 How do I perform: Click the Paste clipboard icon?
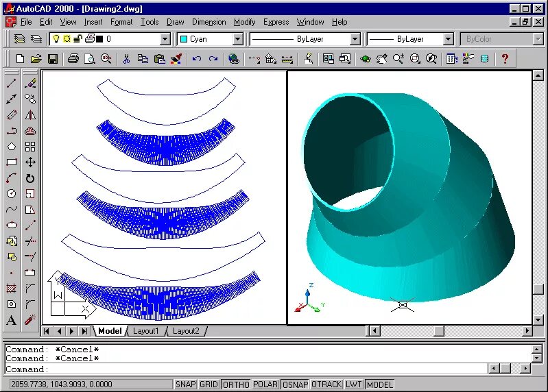pos(159,59)
